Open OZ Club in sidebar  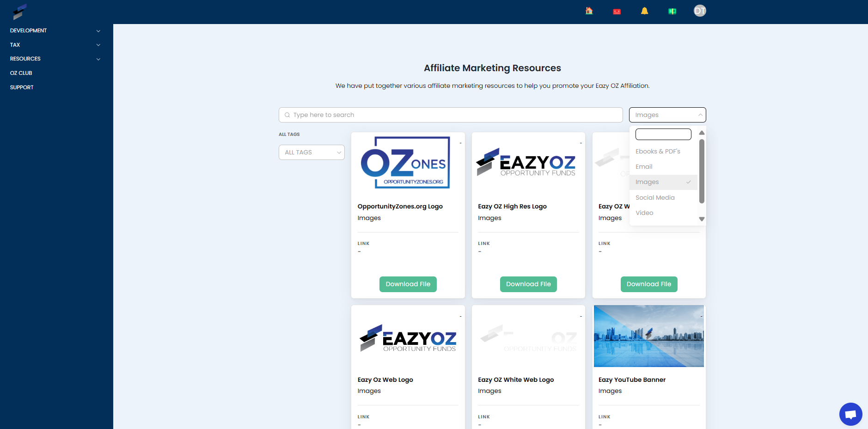tap(21, 73)
